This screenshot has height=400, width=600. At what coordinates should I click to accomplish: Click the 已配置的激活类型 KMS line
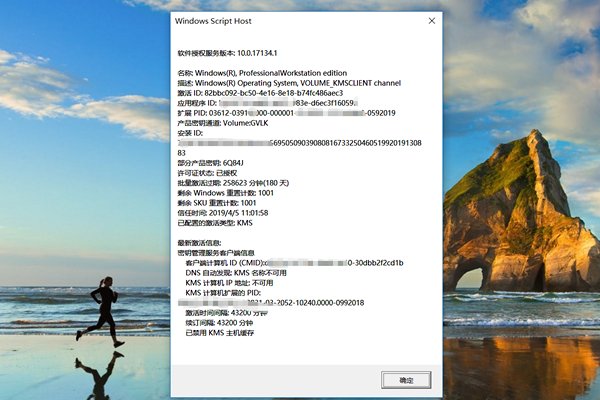click(215, 223)
